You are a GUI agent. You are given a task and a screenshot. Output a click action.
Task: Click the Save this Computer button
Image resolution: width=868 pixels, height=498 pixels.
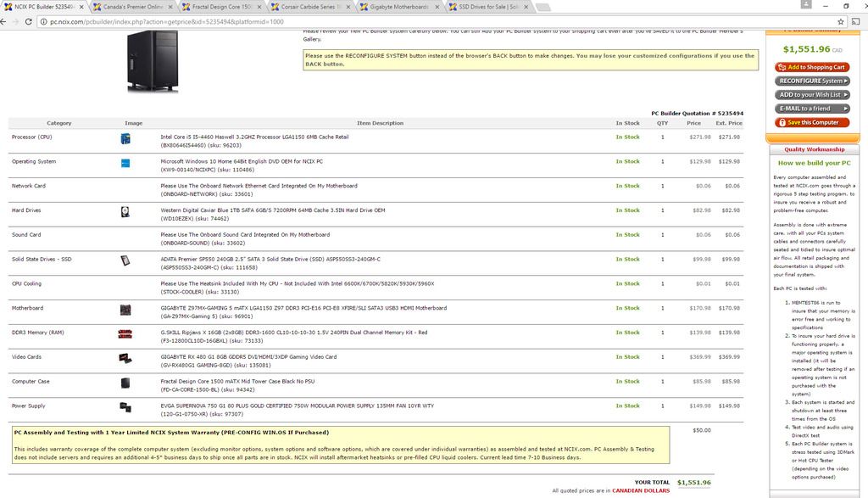(x=811, y=122)
